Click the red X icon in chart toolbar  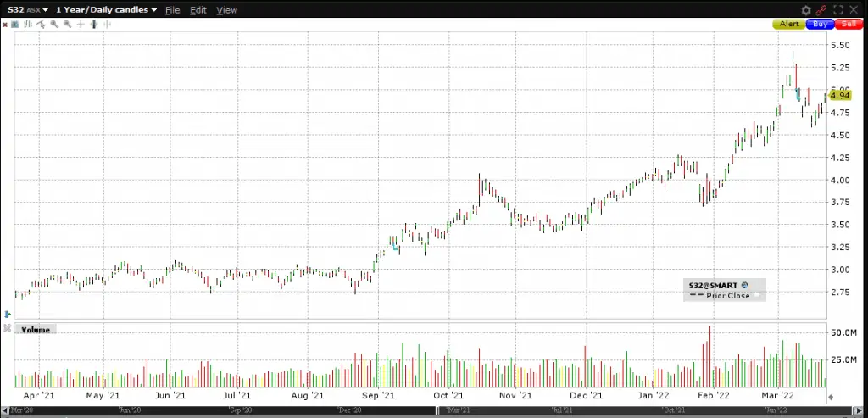tap(5, 25)
